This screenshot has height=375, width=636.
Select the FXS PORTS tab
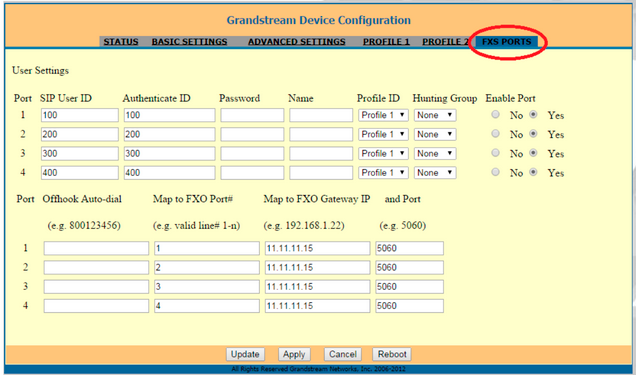coord(507,42)
